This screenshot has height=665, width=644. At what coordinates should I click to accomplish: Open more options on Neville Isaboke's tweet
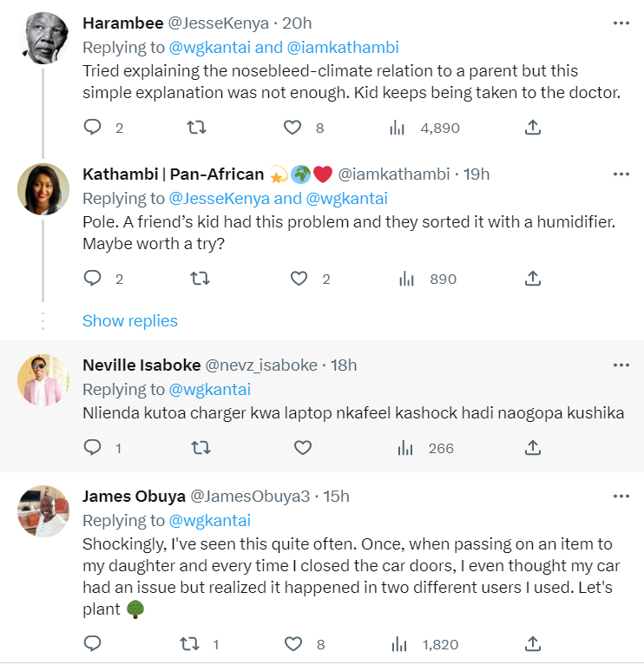pyautogui.click(x=621, y=365)
